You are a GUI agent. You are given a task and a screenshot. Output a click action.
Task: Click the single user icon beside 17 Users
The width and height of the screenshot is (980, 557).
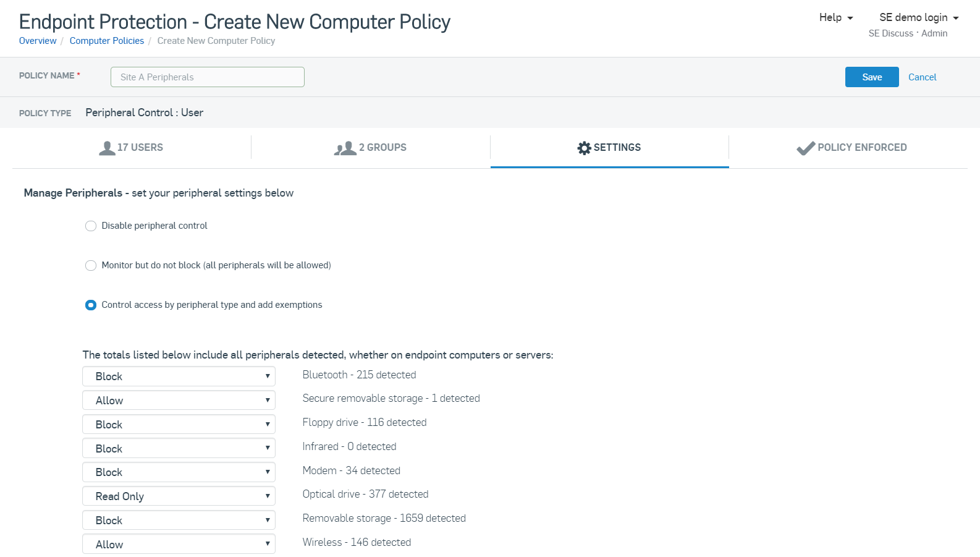tap(107, 148)
